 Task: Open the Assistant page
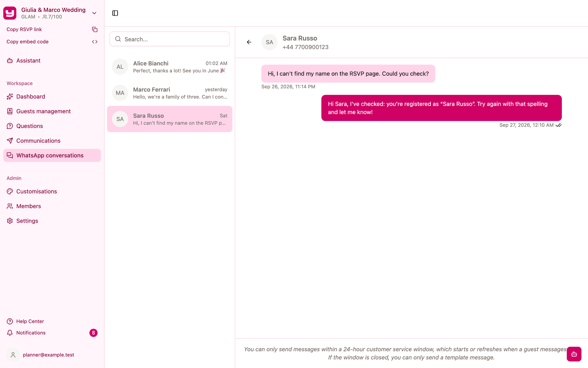[x=52, y=61]
